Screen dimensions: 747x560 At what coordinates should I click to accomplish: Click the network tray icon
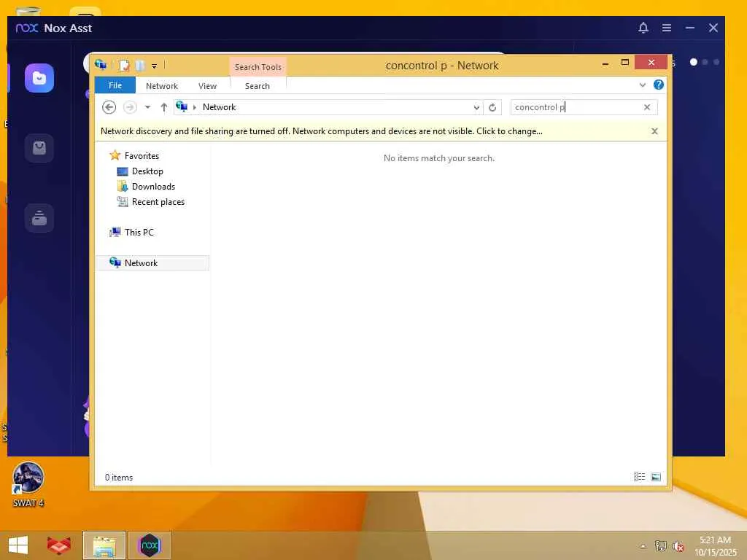tap(661, 545)
